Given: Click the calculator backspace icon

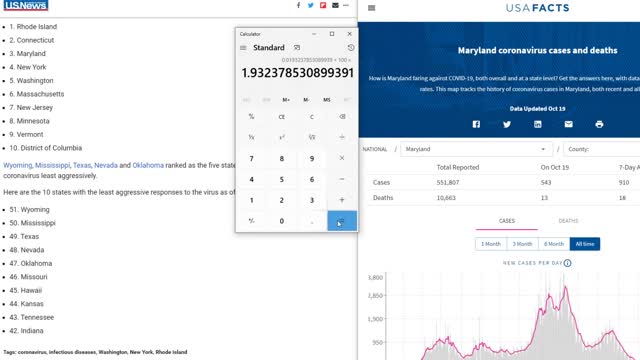Looking at the screenshot, I should point(342,117).
